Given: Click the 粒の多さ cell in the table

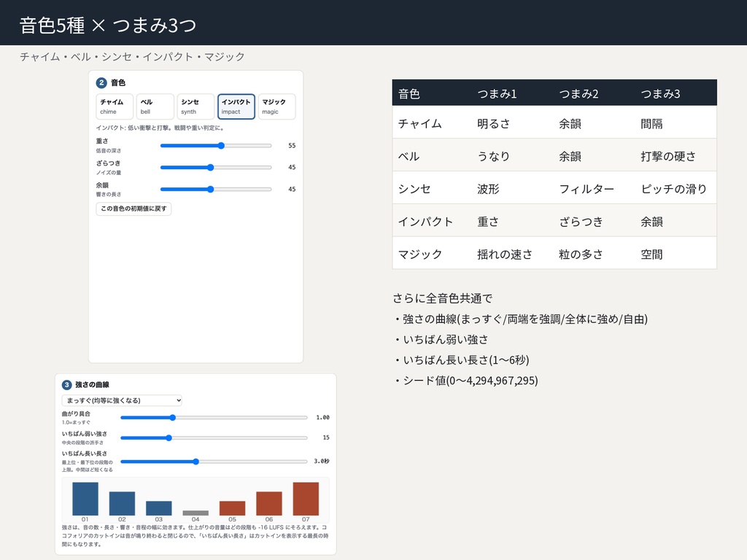Looking at the screenshot, I should point(581,254).
